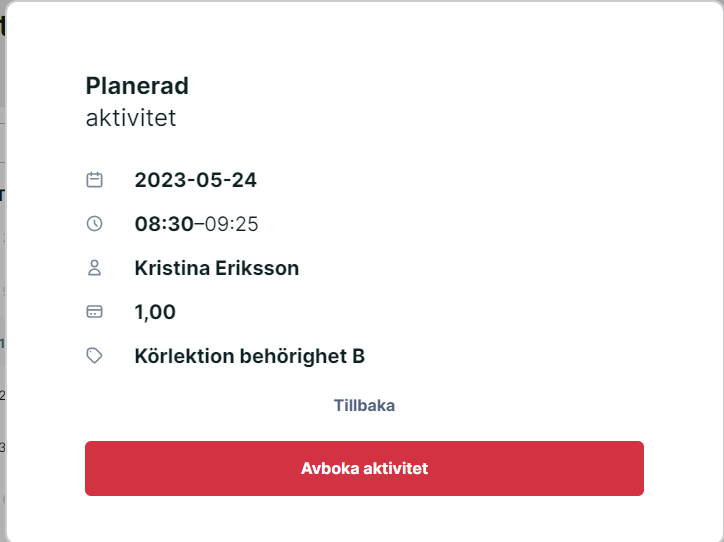Go back via the Tillbaka link

(364, 405)
